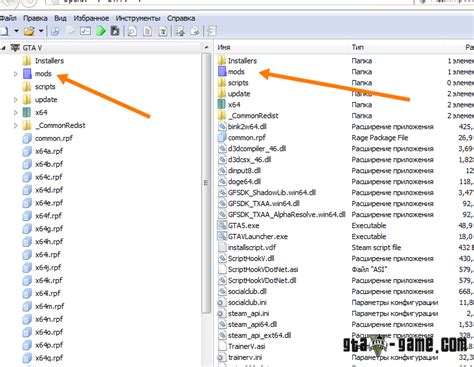
Task: Expand the mods folder in tree
Action: tap(15, 74)
